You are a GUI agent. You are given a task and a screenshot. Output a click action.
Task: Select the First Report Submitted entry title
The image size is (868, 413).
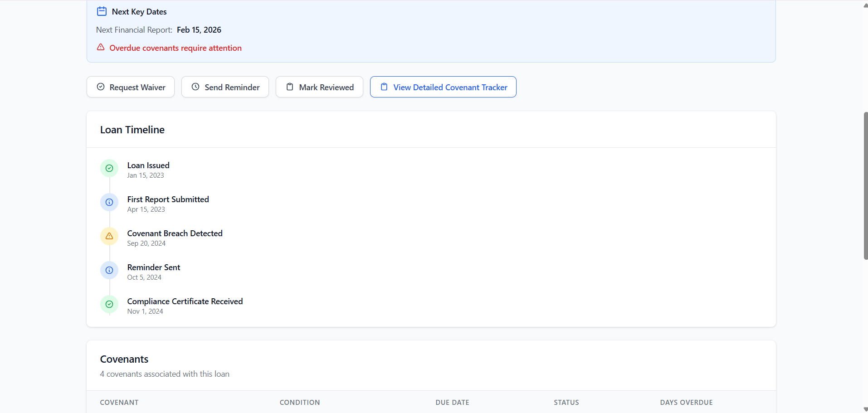tap(168, 199)
